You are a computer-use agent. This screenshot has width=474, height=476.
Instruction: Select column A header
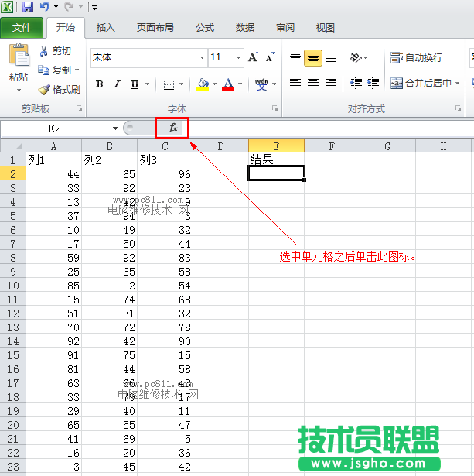[53, 146]
